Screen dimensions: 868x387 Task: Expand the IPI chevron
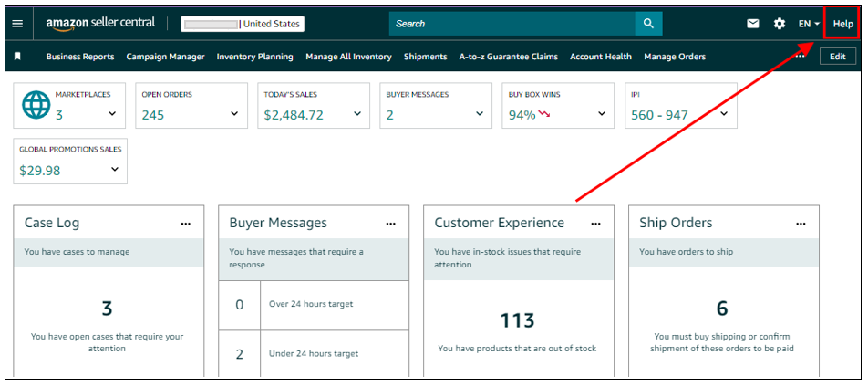pyautogui.click(x=724, y=114)
